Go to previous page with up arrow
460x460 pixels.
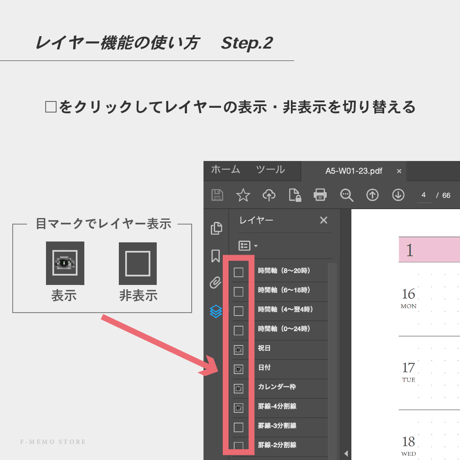pyautogui.click(x=372, y=195)
